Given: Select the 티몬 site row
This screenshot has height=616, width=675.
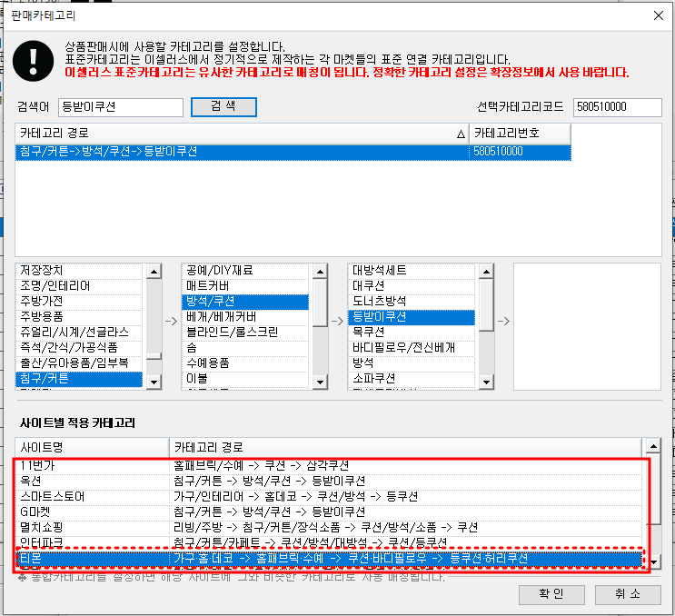Looking at the screenshot, I should tap(329, 559).
